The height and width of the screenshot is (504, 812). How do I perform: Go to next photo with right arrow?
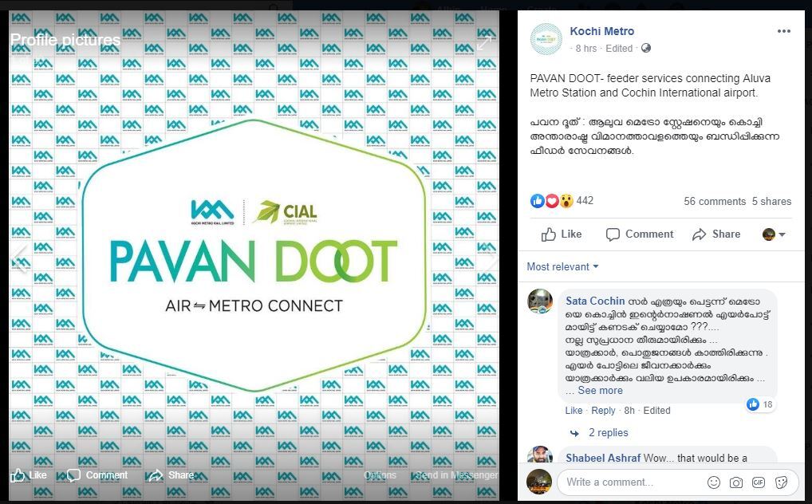tap(489, 258)
